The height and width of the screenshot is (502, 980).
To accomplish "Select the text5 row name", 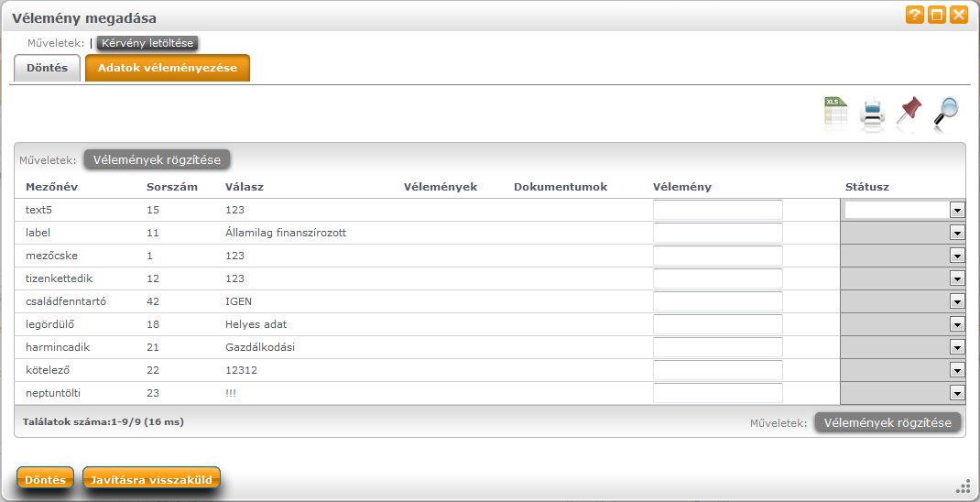I will coord(38,210).
